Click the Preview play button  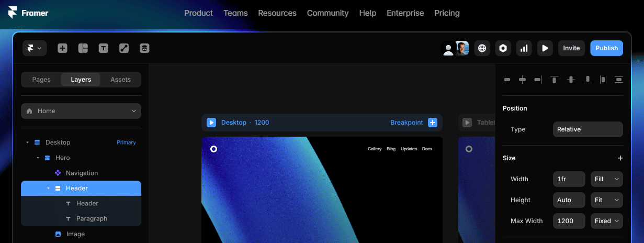[x=545, y=48]
